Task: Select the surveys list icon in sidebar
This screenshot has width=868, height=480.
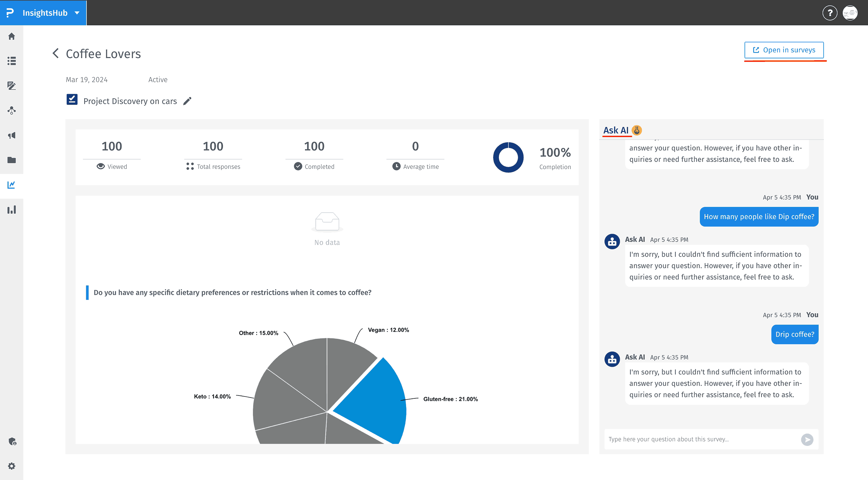Action: pos(11,61)
